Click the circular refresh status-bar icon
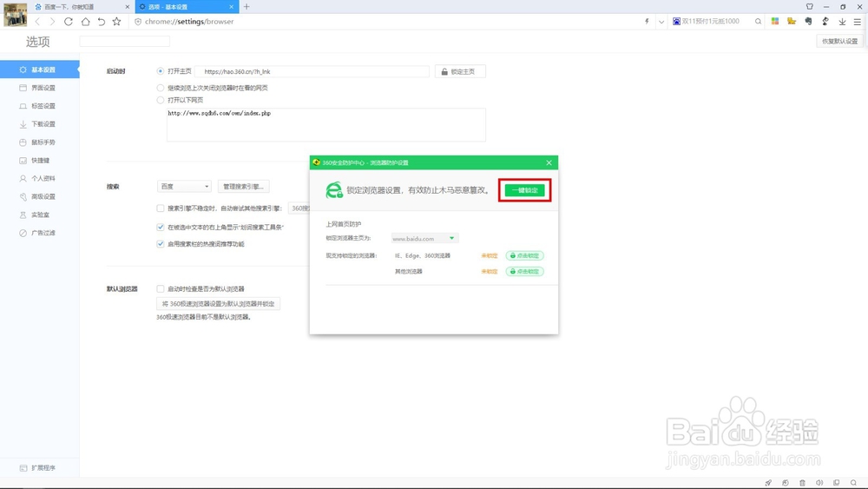Viewport: 868px width, 489px height. click(x=785, y=483)
